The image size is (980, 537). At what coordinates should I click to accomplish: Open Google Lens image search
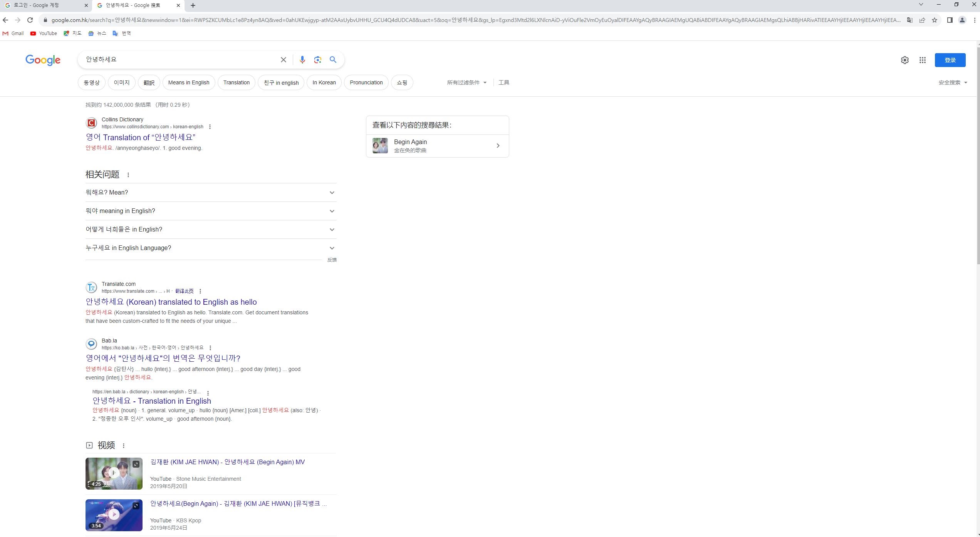pos(317,60)
